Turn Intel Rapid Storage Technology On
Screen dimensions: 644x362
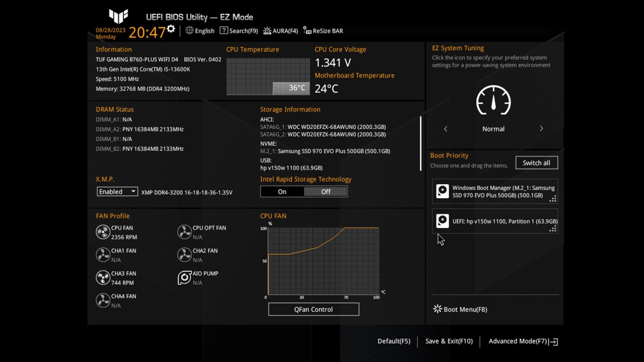(x=282, y=191)
